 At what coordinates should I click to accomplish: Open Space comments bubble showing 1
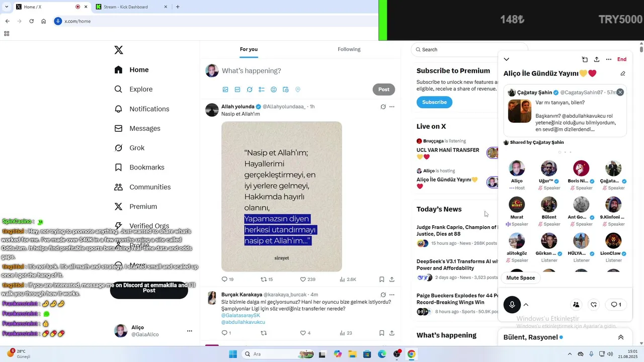[616, 305]
